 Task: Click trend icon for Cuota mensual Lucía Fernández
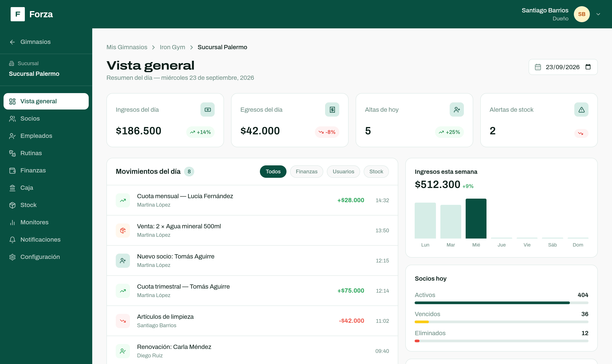click(123, 200)
